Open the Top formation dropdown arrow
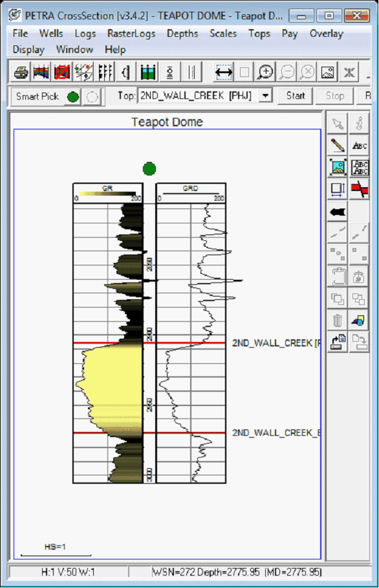The width and height of the screenshot is (379, 588). pyautogui.click(x=266, y=96)
